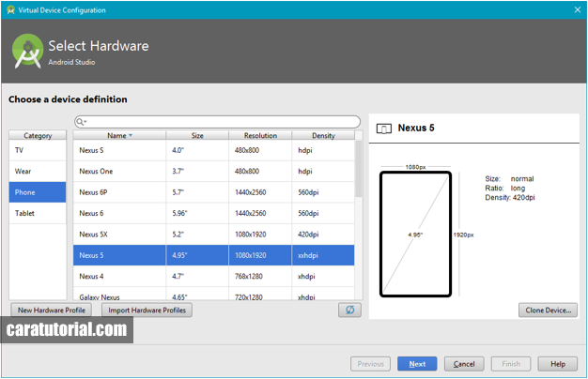
Task: Click 768x1280 resolution in Nexus 4 row
Action: pos(260,277)
